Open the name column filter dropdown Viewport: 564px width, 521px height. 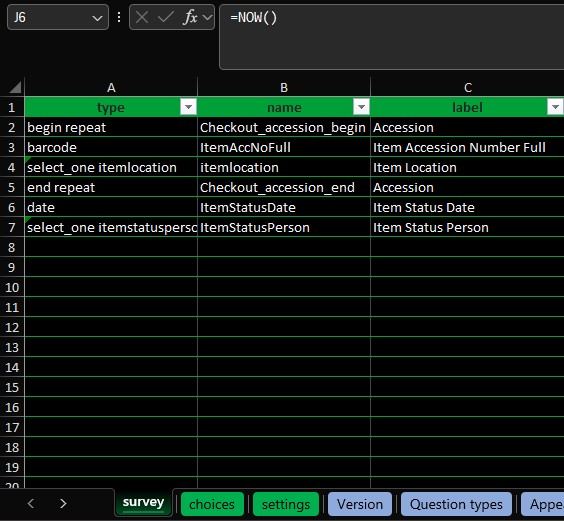point(361,107)
